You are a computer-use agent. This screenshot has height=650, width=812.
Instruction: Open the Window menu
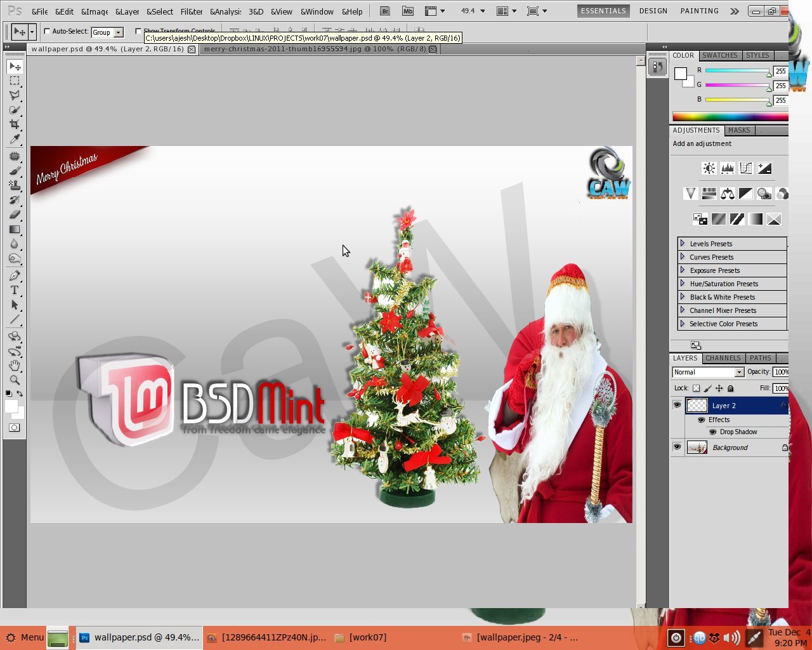pos(317,11)
